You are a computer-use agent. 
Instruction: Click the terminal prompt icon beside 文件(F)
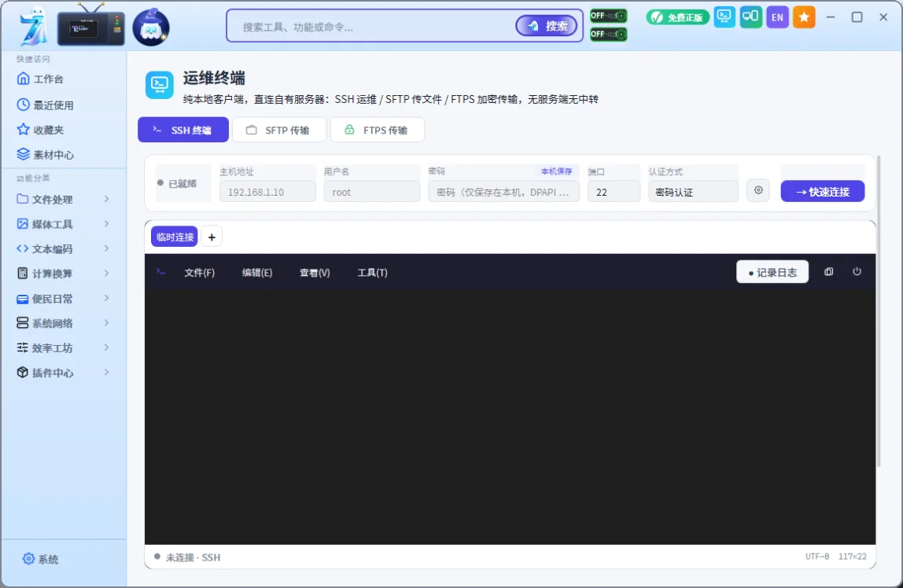(x=160, y=271)
